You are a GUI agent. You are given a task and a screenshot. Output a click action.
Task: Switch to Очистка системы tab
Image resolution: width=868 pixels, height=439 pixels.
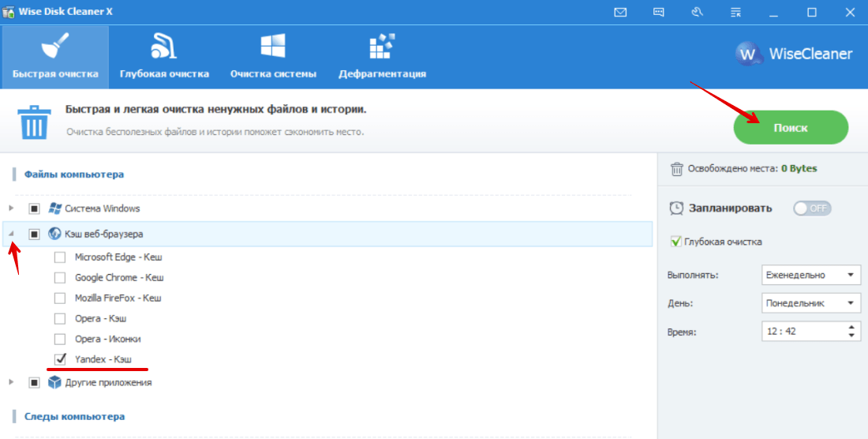274,57
